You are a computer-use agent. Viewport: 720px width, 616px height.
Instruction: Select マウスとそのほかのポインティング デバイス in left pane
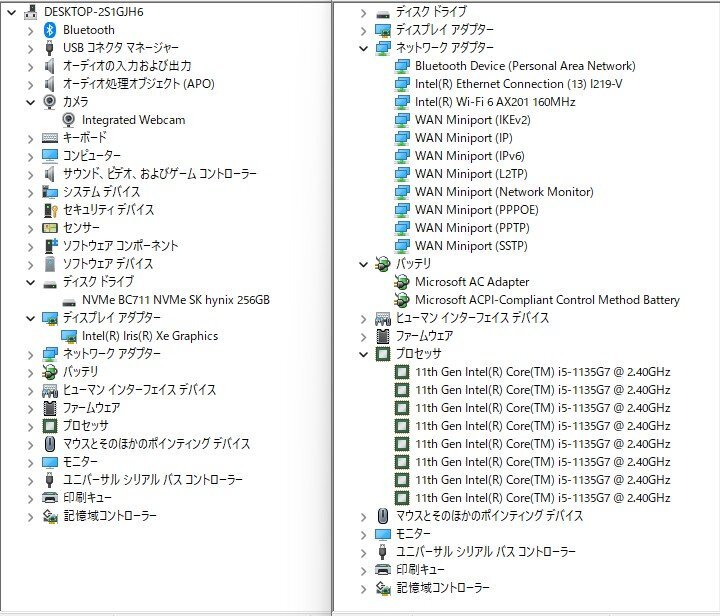[157, 443]
